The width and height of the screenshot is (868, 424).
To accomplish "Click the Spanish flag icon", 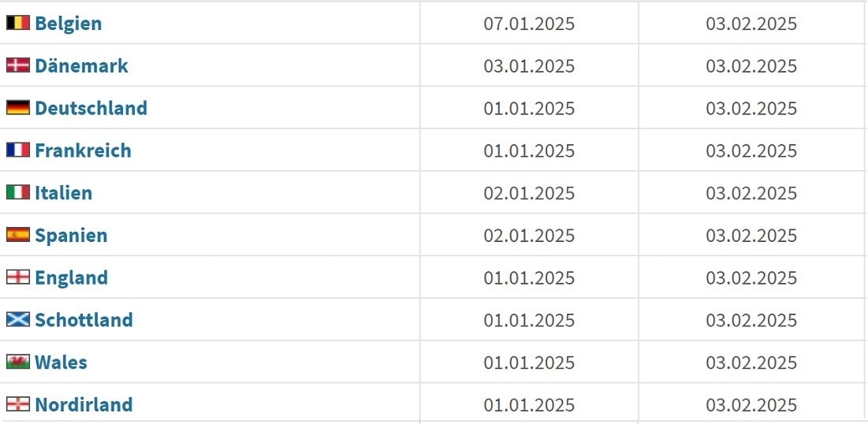I will (17, 235).
